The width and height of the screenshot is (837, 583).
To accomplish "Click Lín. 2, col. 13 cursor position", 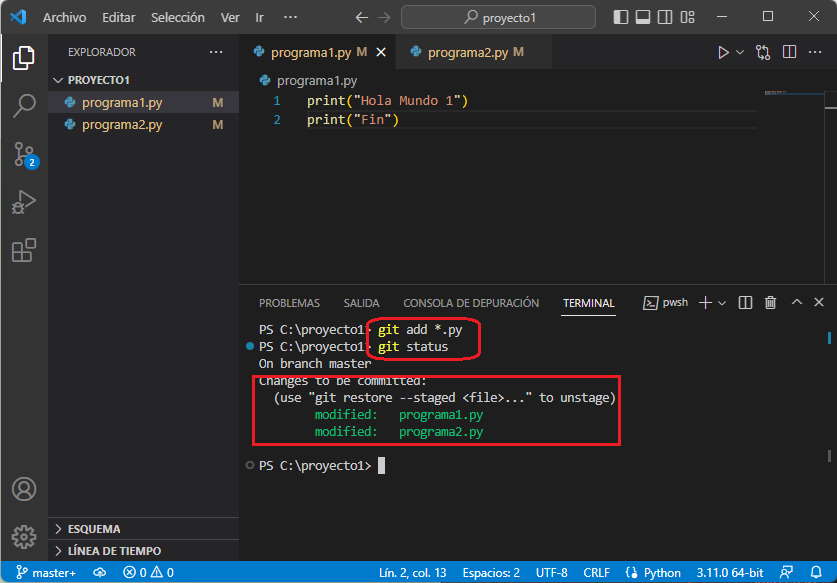I will pos(413,572).
